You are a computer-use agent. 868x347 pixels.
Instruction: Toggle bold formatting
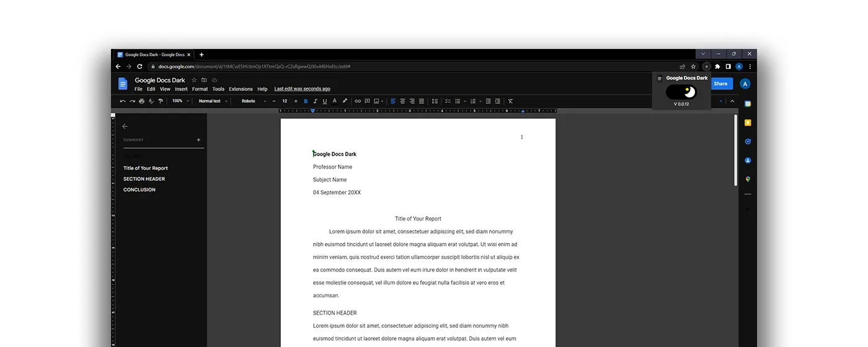(306, 101)
